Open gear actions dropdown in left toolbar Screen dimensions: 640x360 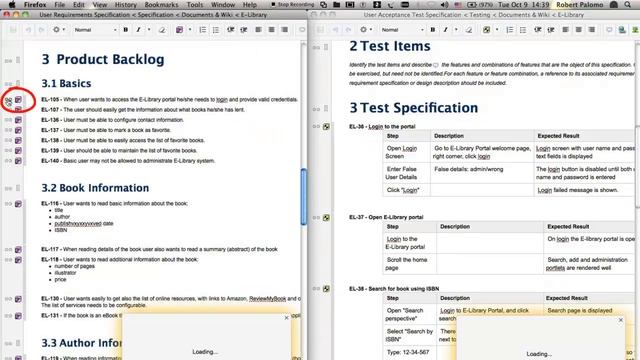click(59, 30)
